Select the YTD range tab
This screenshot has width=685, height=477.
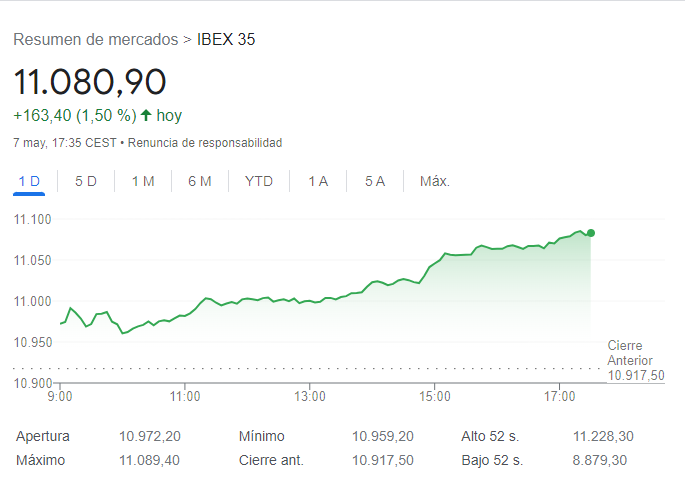point(259,181)
